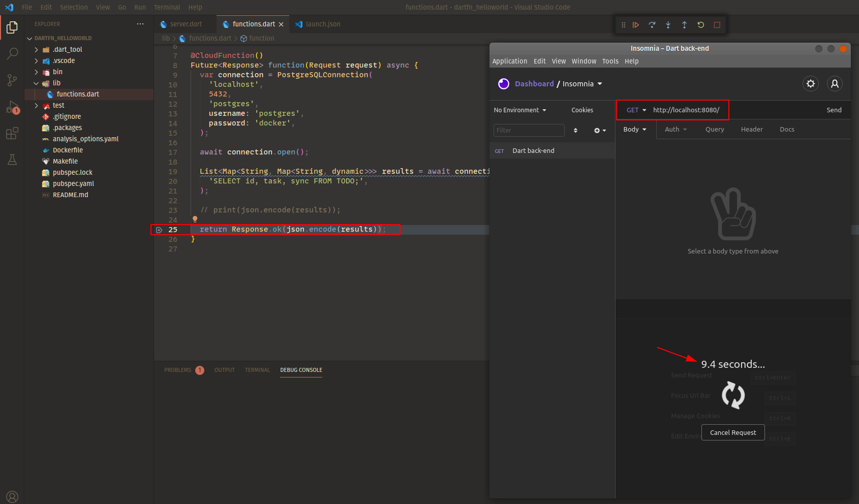Open the Auth type dropdown
This screenshot has width=859, height=504.
676,129
